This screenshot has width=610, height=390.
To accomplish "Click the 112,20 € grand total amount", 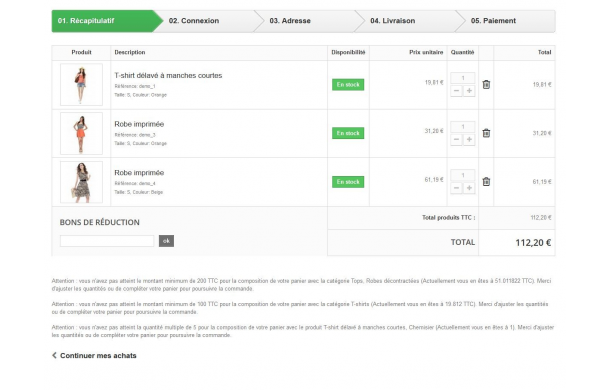I will coord(533,243).
